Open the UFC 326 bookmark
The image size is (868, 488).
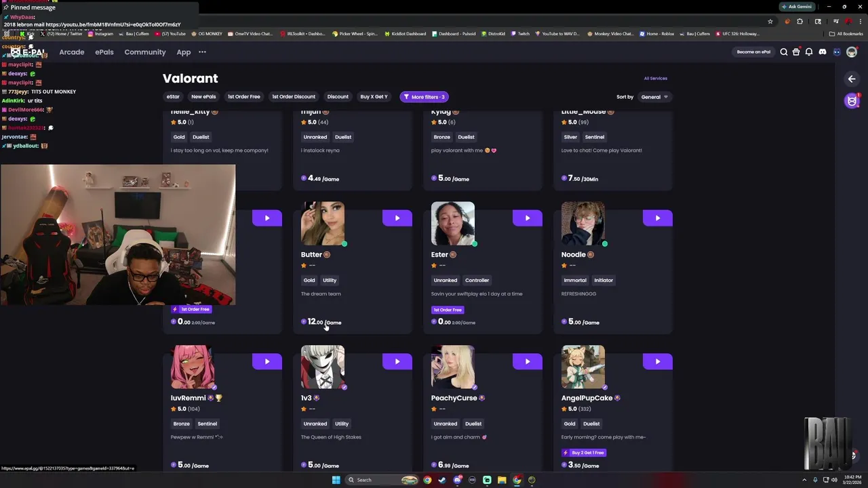click(x=738, y=34)
